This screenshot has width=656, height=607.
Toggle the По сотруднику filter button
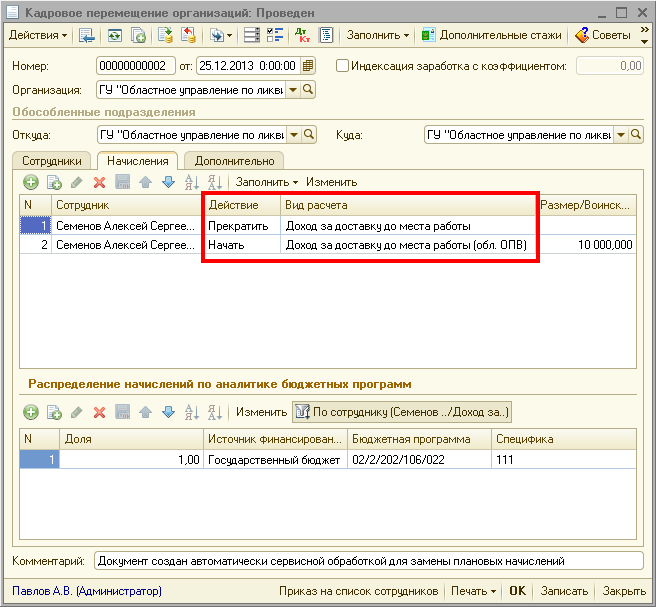[401, 412]
